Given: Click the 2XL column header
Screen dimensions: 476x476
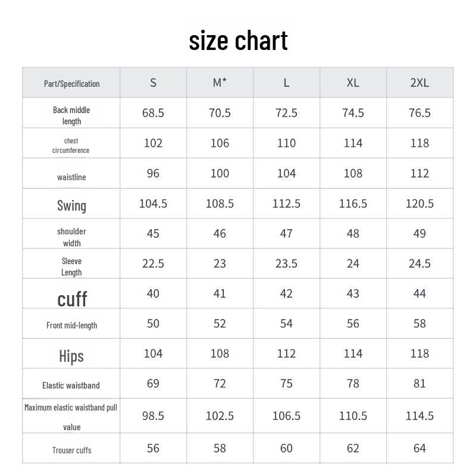Looking at the screenshot, I should [419, 83].
